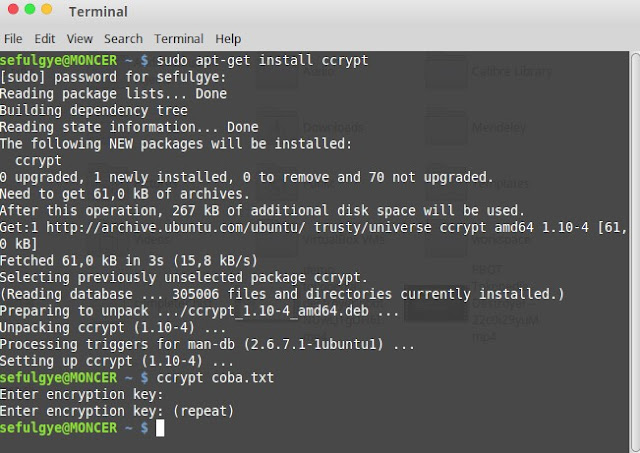
Task: Open the Terminal menu
Action: click(179, 39)
